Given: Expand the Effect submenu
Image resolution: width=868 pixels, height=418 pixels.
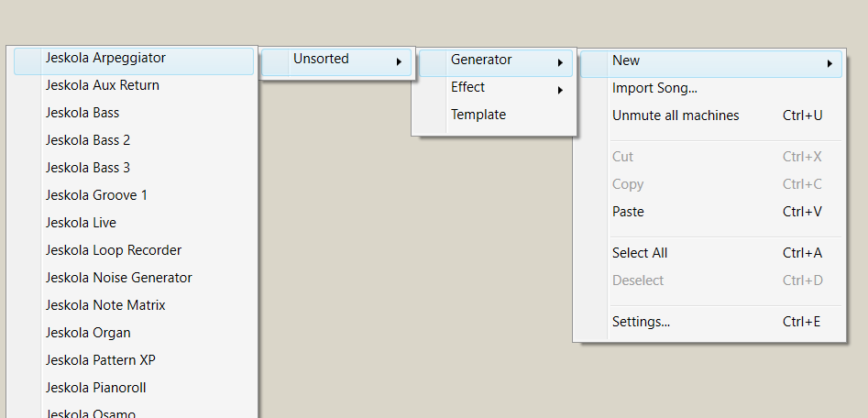Looking at the screenshot, I should pyautogui.click(x=468, y=87).
